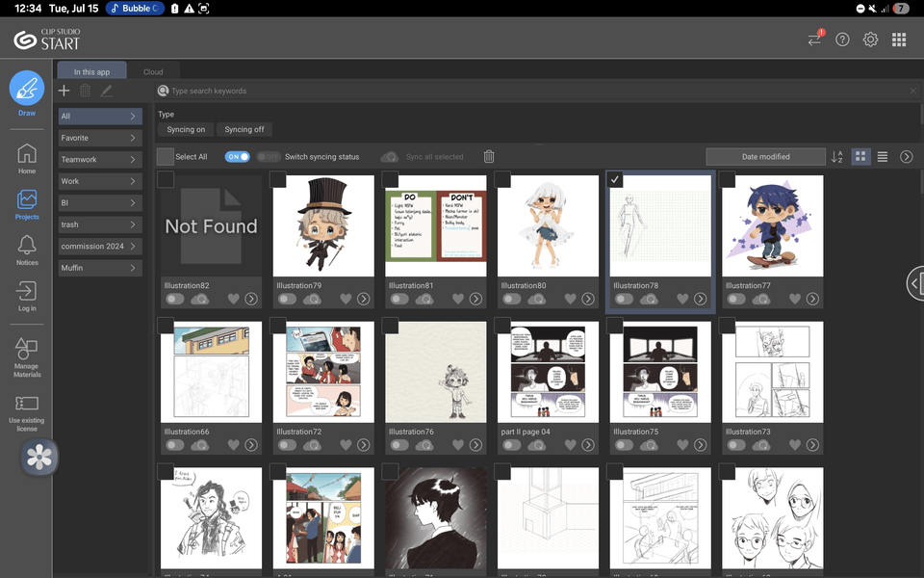Viewport: 924px width, 578px height.
Task: Filter by Syncing off
Action: pos(244,129)
